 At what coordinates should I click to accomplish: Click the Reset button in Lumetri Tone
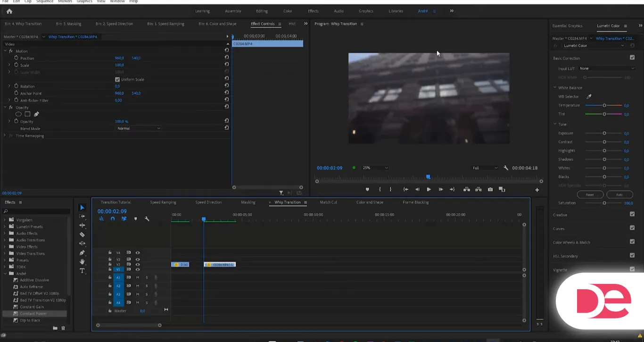pyautogui.click(x=590, y=194)
